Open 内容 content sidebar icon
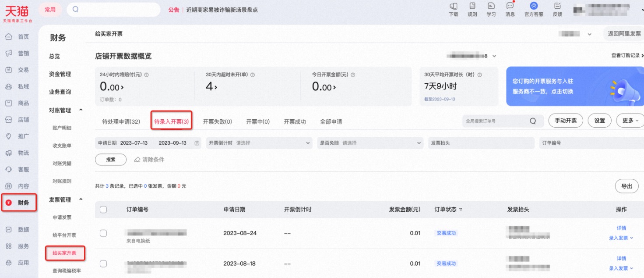The width and height of the screenshot is (644, 278). pos(8,186)
